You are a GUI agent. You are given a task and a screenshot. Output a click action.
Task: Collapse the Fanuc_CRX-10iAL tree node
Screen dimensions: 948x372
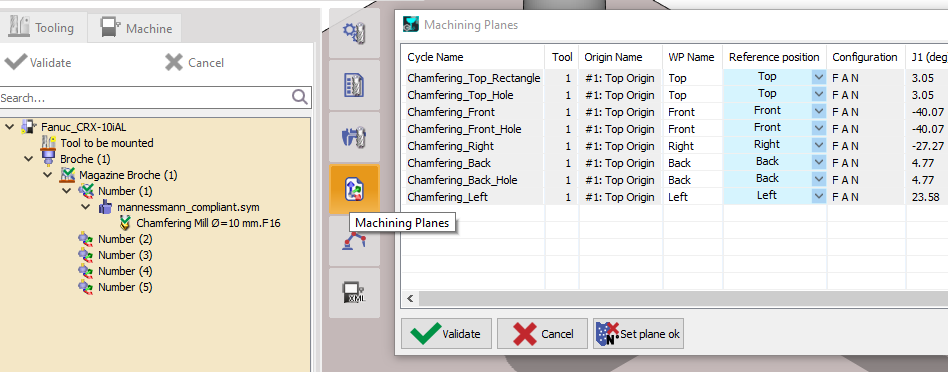[9, 126]
